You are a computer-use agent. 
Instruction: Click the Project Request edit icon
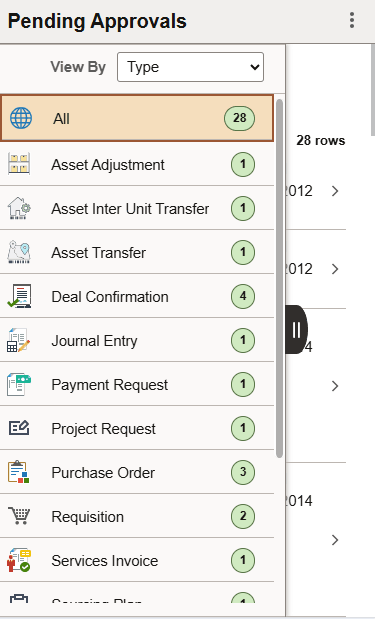tap(19, 428)
